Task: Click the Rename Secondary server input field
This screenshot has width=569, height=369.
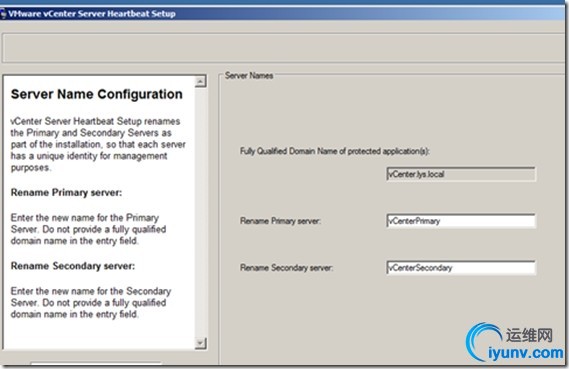Action: point(460,268)
